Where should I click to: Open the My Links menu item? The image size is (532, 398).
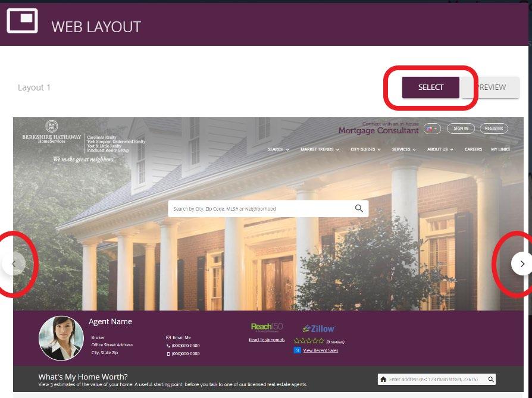pyautogui.click(x=500, y=149)
